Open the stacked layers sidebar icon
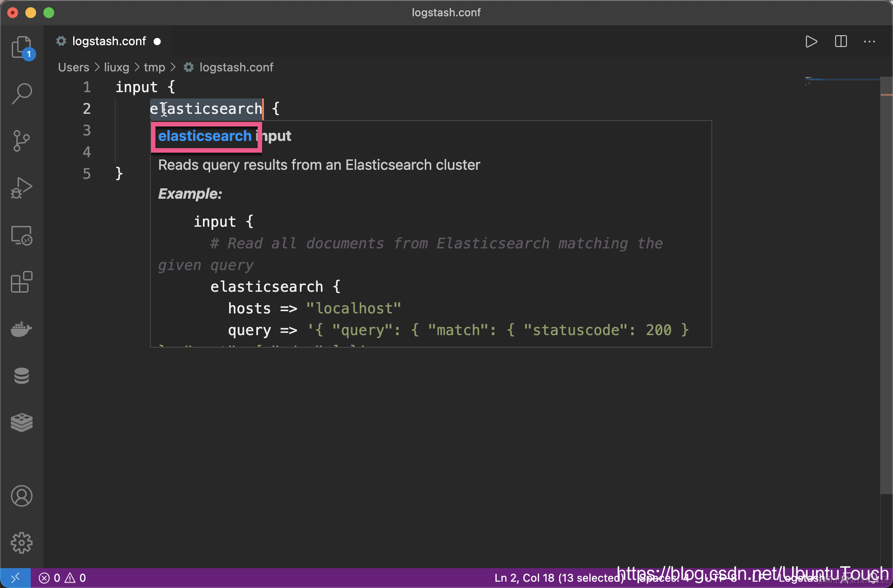893x588 pixels. pyautogui.click(x=21, y=423)
